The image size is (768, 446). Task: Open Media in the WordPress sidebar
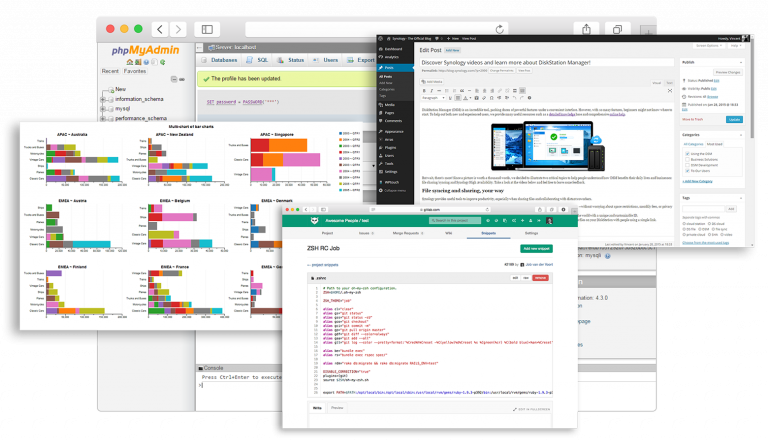[390, 105]
